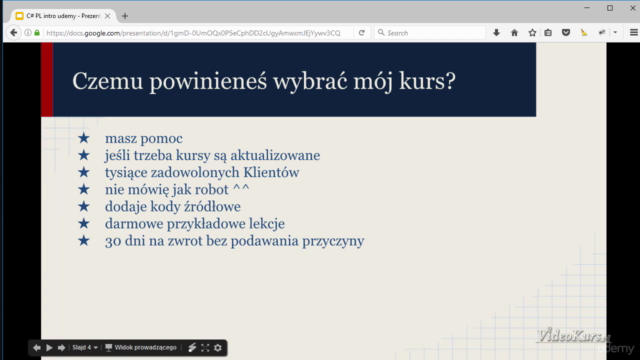Image resolution: width=640 pixels, height=360 pixels.
Task: Show bookmarks list icon
Action: tap(548, 33)
